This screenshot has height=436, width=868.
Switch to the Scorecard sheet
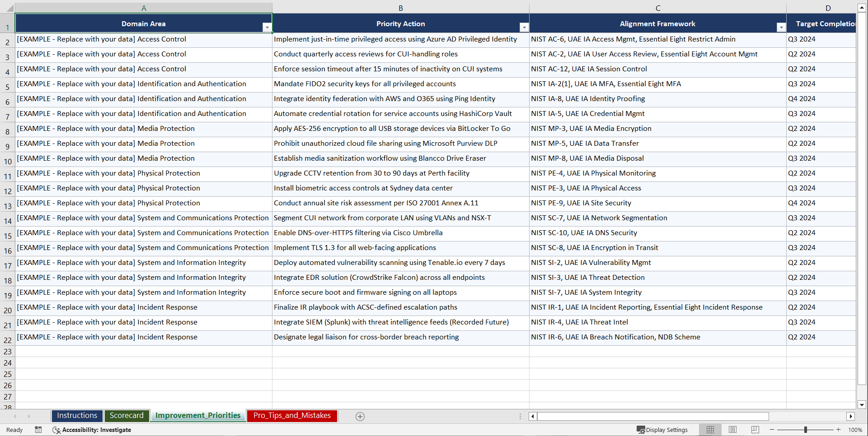(127, 416)
